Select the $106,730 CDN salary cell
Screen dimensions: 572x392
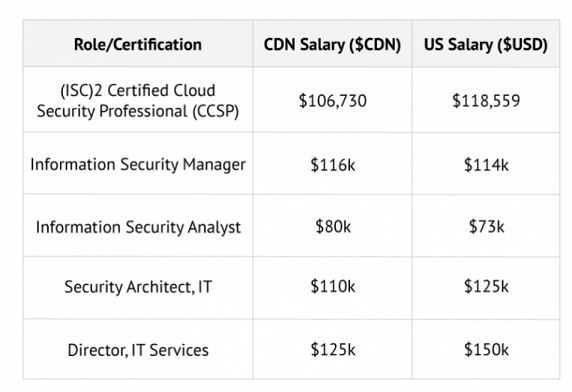(332, 101)
